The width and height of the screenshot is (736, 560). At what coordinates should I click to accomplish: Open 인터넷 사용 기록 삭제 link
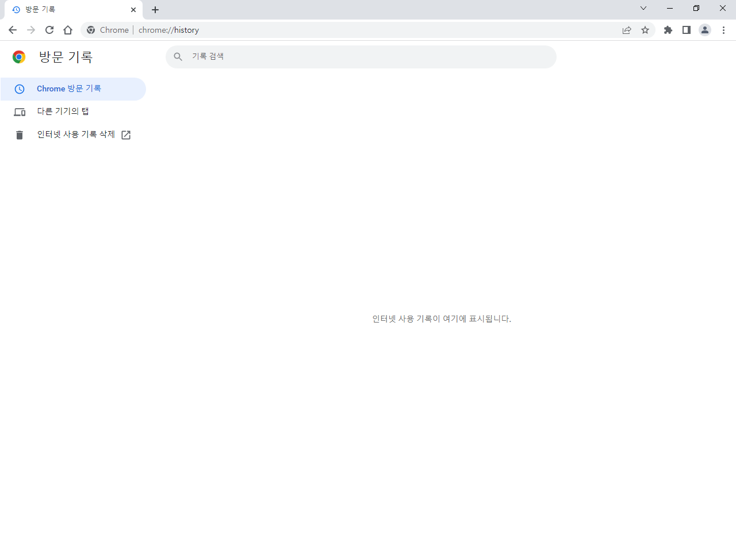[73, 135]
